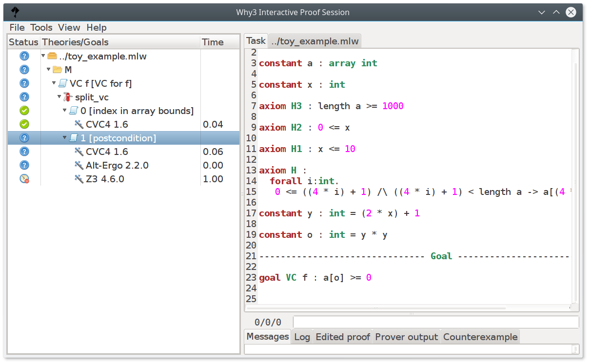
Task: Click goal icon of 1 postcondition
Action: coord(74,138)
